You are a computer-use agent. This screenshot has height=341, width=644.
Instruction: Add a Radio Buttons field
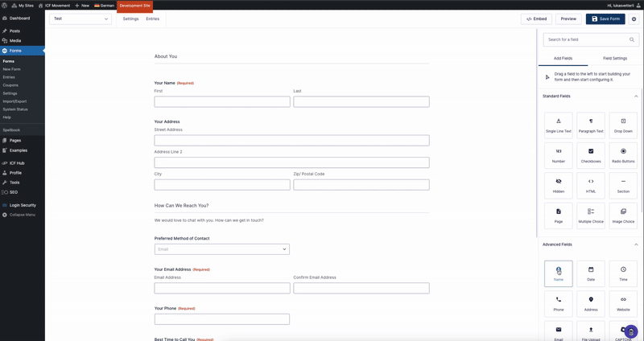pos(623,155)
